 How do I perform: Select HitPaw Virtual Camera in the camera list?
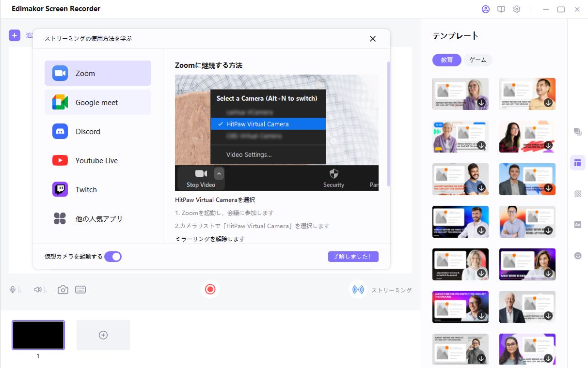pyautogui.click(x=268, y=123)
